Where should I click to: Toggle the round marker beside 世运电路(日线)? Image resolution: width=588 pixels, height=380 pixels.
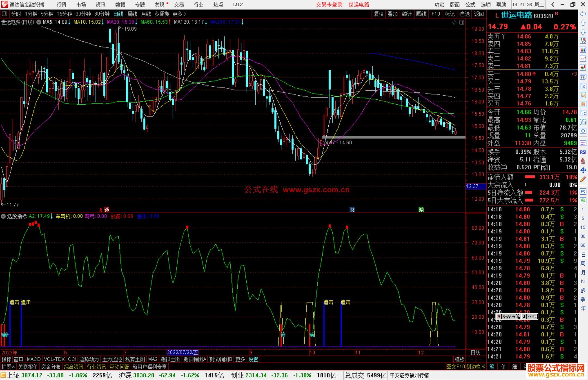tap(39, 22)
